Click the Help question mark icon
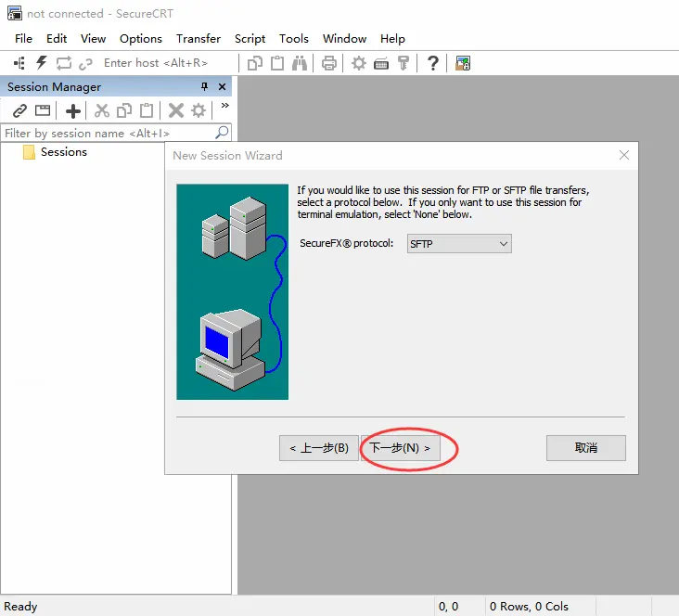This screenshot has height=616, width=679. (432, 63)
